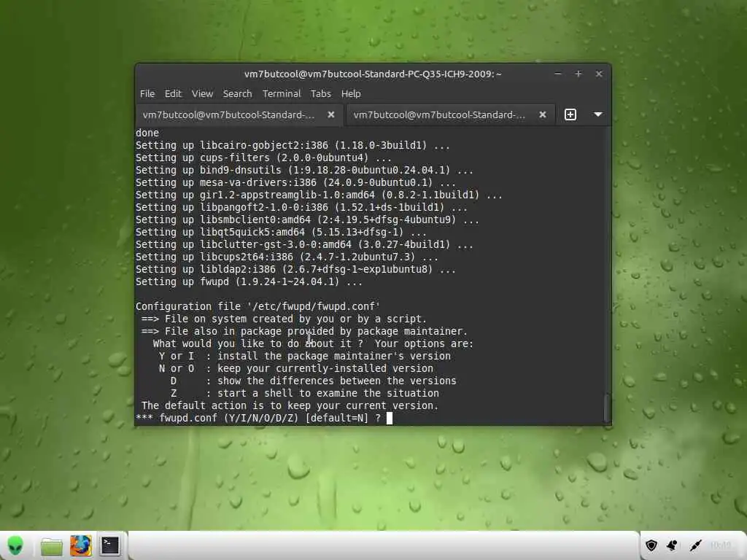
Task: Close the first terminal tab
Action: [x=331, y=114]
